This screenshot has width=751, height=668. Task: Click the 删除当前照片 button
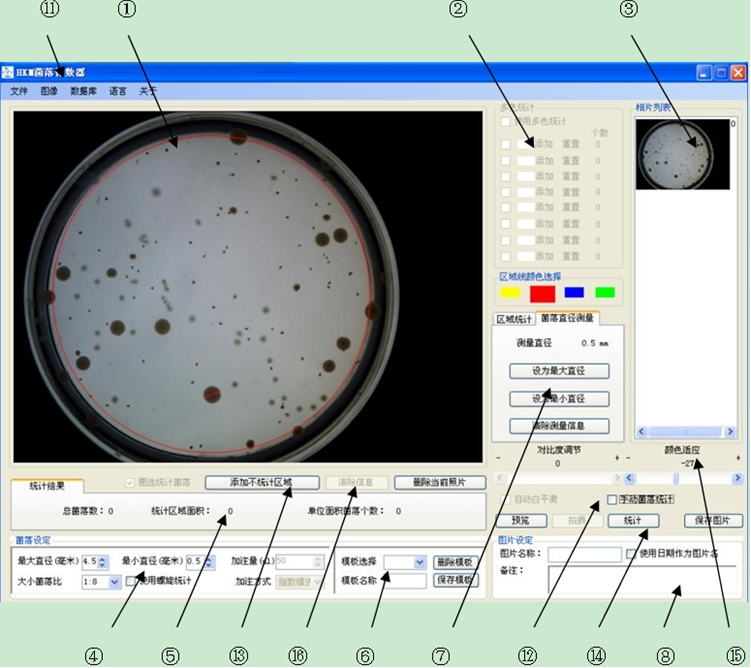click(431, 482)
